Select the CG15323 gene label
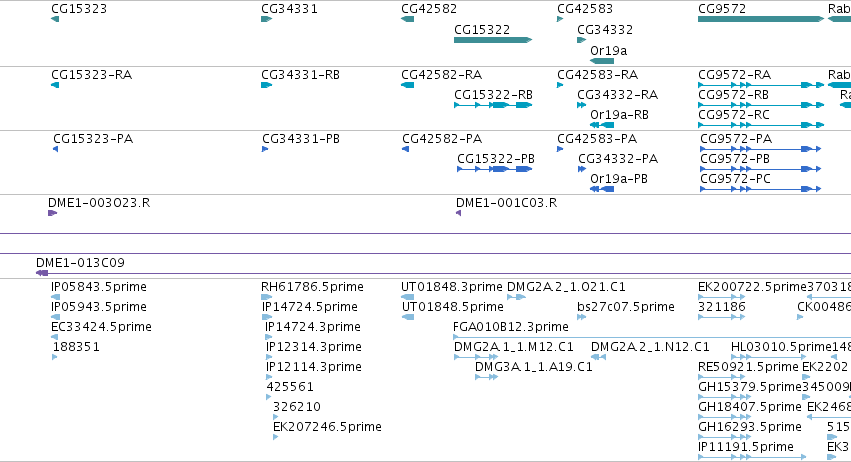 pyautogui.click(x=79, y=9)
